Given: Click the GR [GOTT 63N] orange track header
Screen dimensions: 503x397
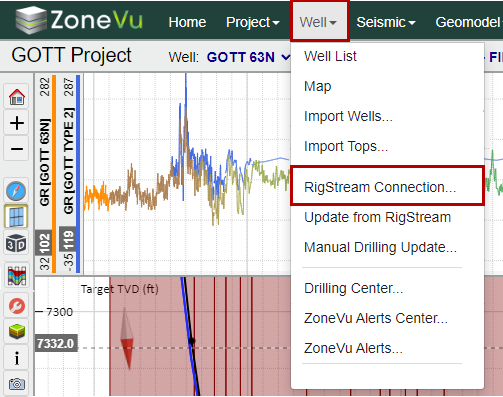Looking at the screenshot, I should click(x=45, y=162).
